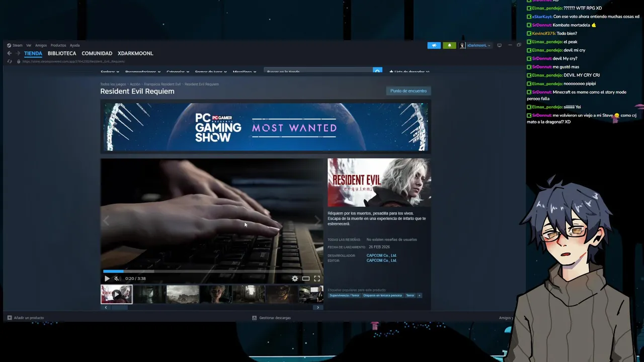Click the release date 26 FEB 2026
The height and width of the screenshot is (362, 644).
click(379, 247)
